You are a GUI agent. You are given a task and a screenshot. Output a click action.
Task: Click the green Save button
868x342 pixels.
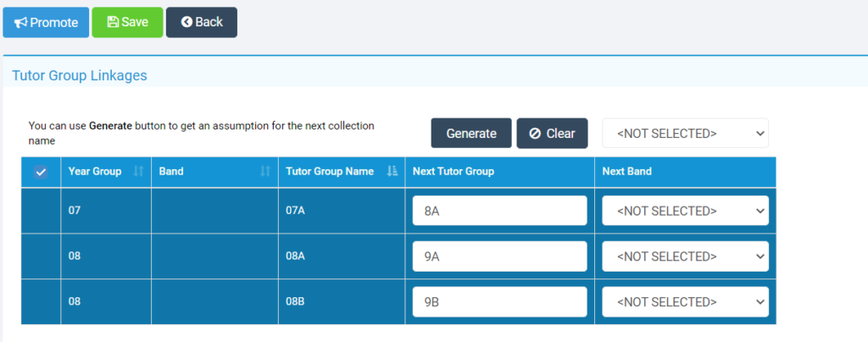[x=127, y=23]
